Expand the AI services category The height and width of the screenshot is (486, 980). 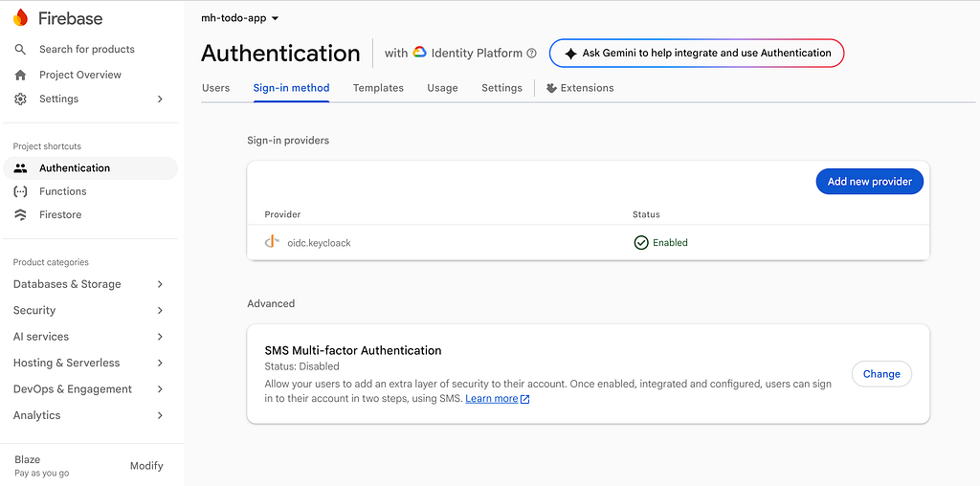point(160,337)
